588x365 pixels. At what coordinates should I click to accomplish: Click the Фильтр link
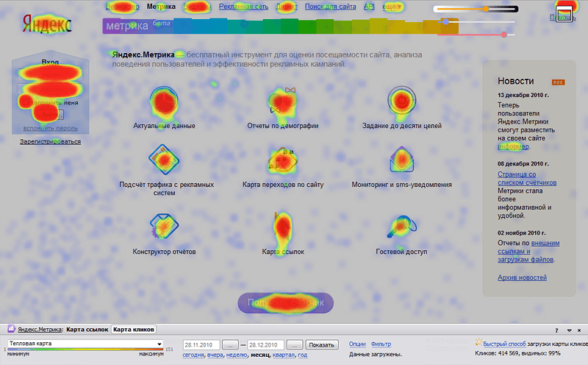pyautogui.click(x=381, y=344)
